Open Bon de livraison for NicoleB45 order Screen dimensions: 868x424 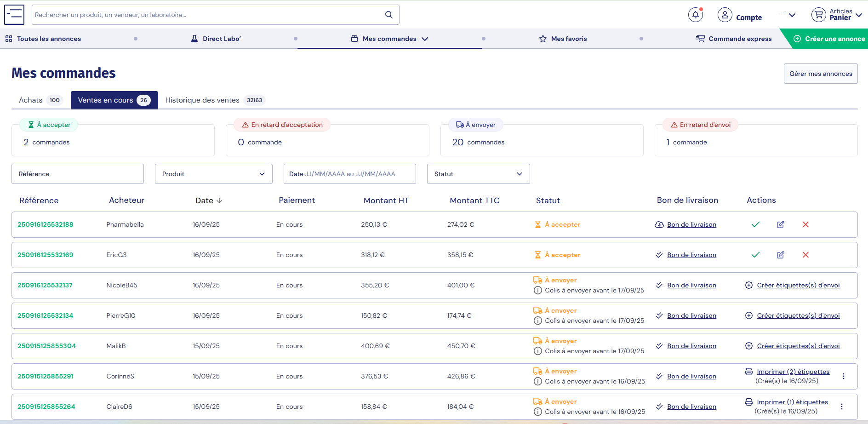691,285
